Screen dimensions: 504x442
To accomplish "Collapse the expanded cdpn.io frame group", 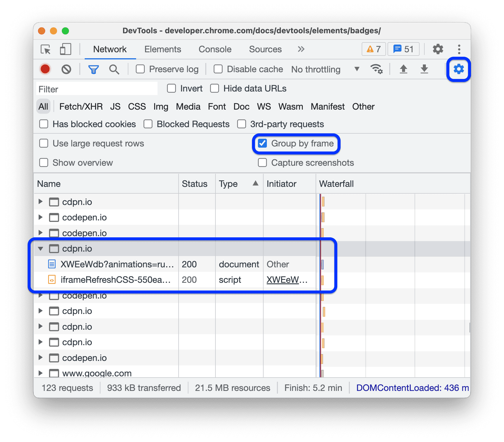I will [41, 249].
